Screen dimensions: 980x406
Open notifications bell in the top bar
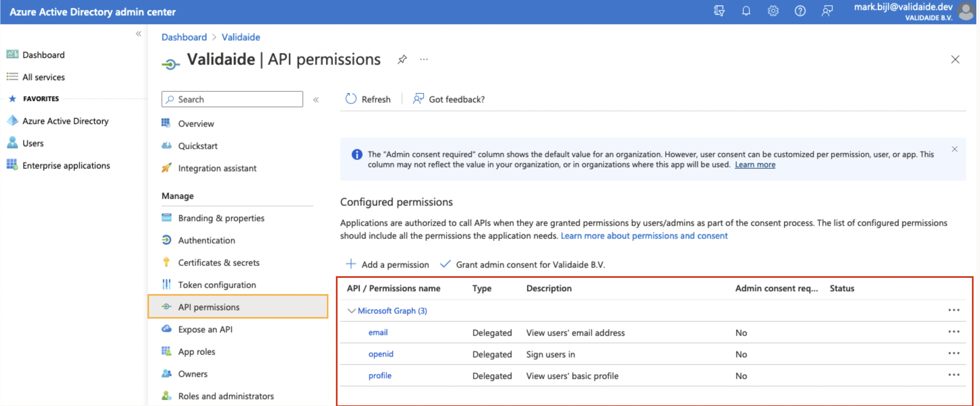[x=746, y=11]
